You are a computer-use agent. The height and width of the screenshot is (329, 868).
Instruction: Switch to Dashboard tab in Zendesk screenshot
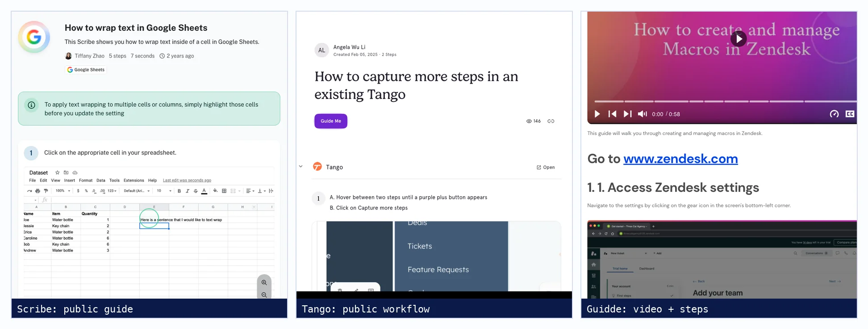[647, 269]
